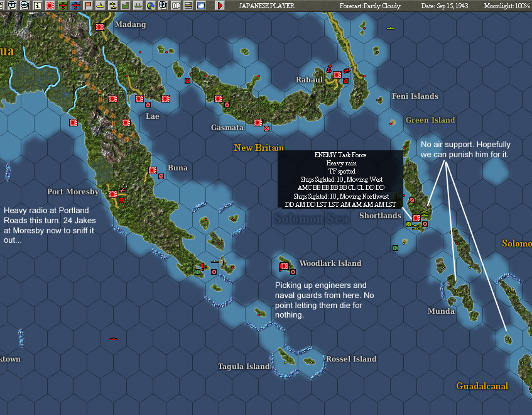The height and width of the screenshot is (415, 532).
Task: Open the red plane on blue background list
Action: click(75, 6)
